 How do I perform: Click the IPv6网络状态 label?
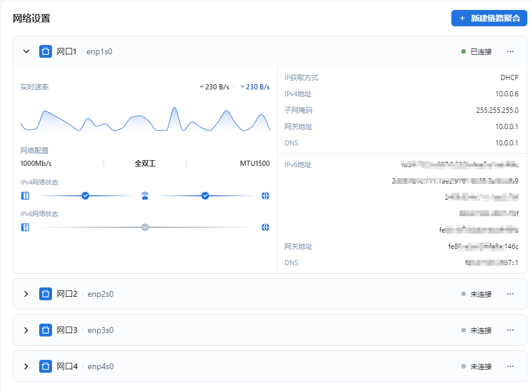coord(39,214)
